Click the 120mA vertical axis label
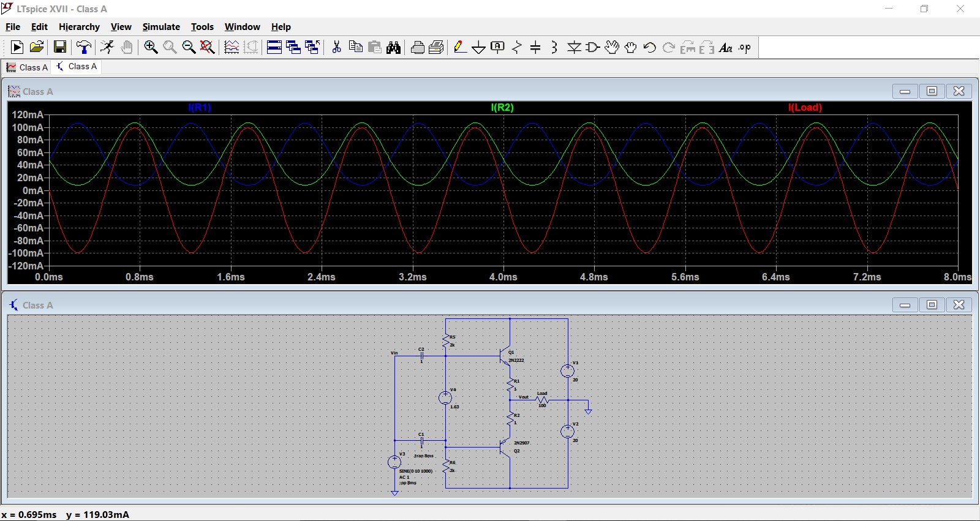Screen dimensions: 980x521 coord(28,114)
